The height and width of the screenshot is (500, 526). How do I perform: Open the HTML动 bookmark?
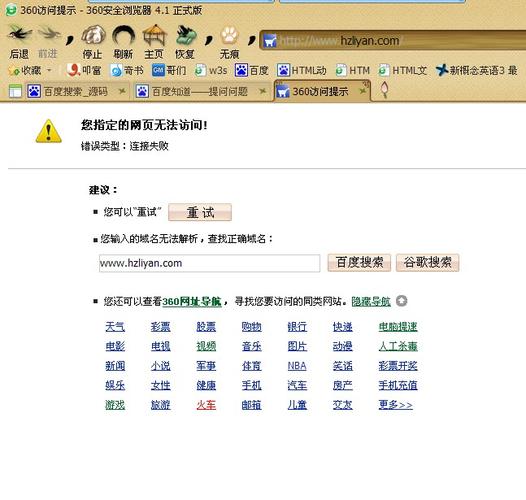302,70
